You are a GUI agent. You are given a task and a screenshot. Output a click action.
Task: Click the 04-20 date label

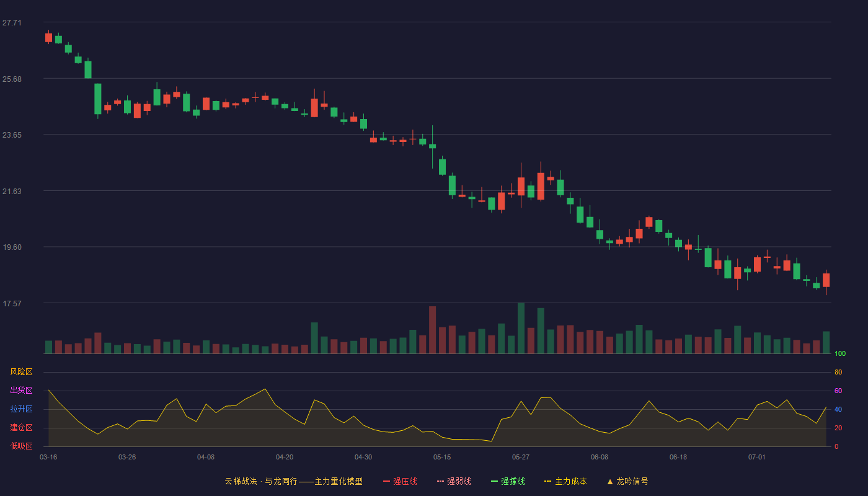point(285,457)
